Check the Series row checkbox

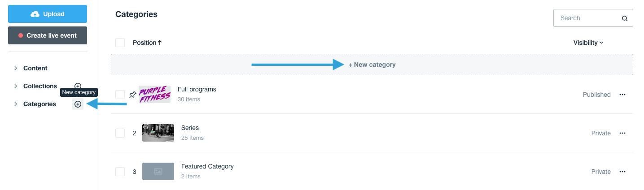tap(120, 133)
